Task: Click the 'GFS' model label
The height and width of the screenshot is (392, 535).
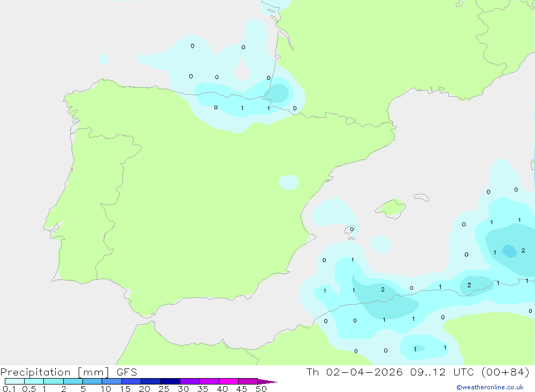Action: pyautogui.click(x=127, y=372)
